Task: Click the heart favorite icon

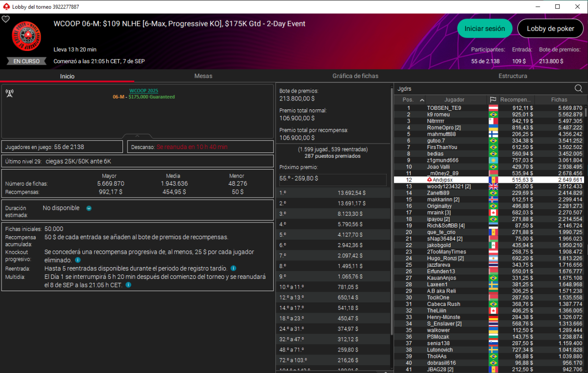Action: 6,20
